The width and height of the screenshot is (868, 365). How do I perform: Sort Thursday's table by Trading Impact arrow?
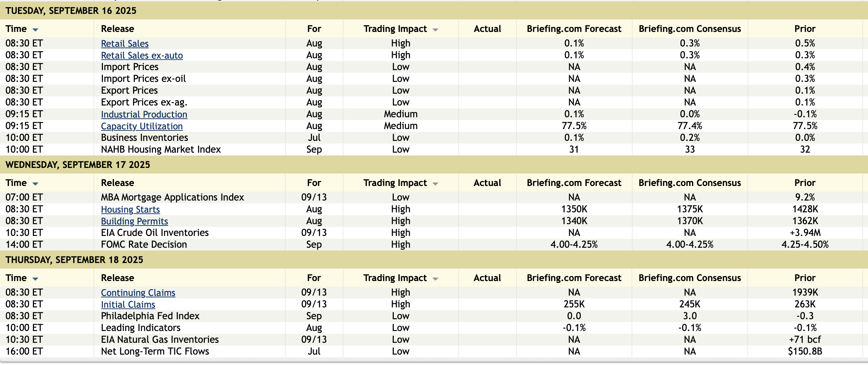[x=435, y=279]
